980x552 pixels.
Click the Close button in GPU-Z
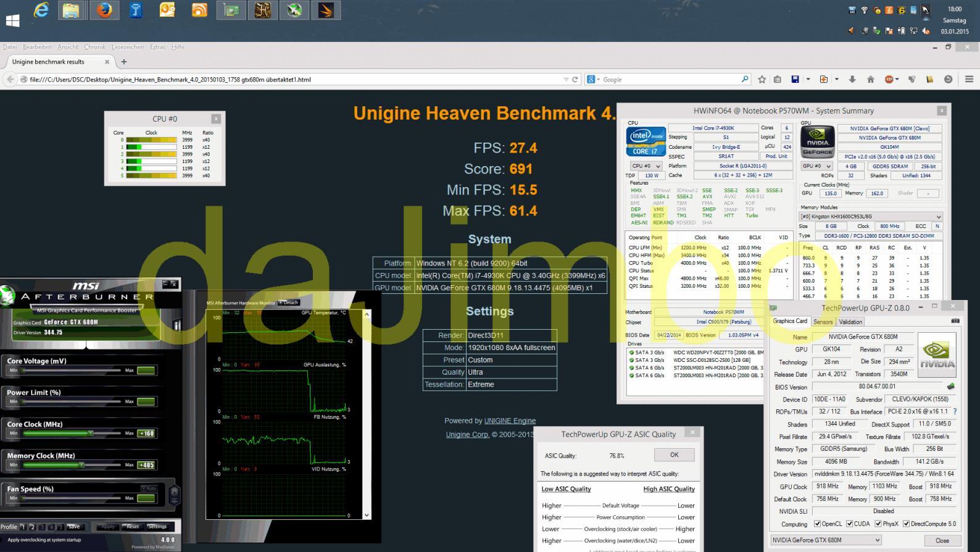pyautogui.click(x=942, y=540)
